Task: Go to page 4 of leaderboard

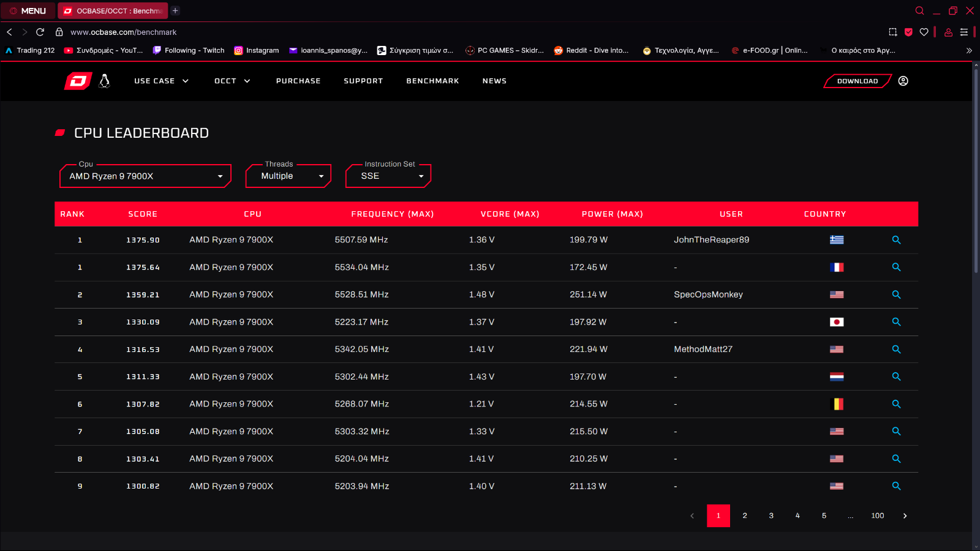Action: tap(797, 515)
